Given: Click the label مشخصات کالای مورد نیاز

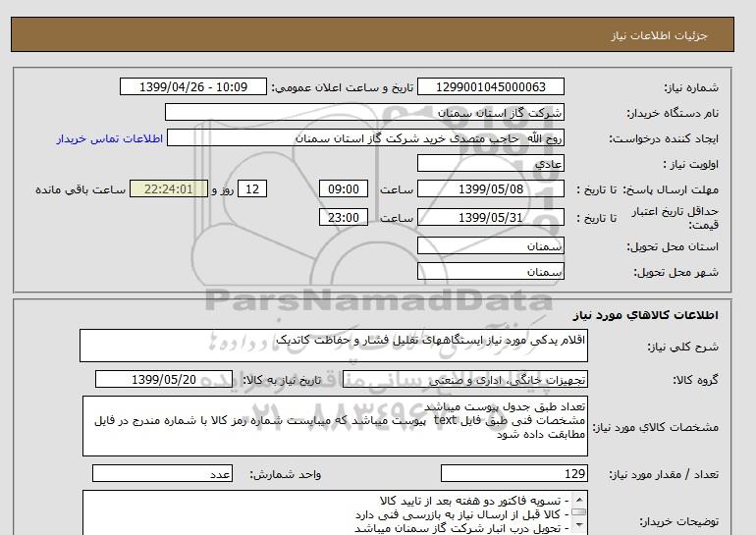Looking at the screenshot, I should pos(655,427).
